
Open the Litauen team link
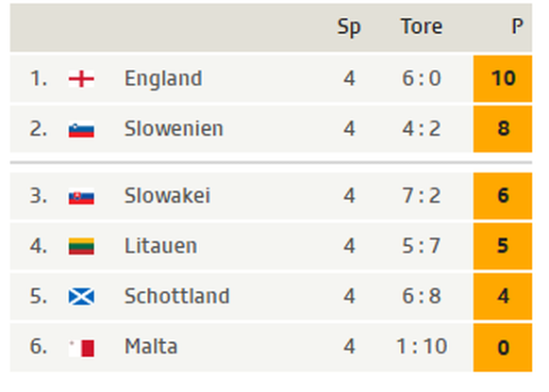point(160,246)
